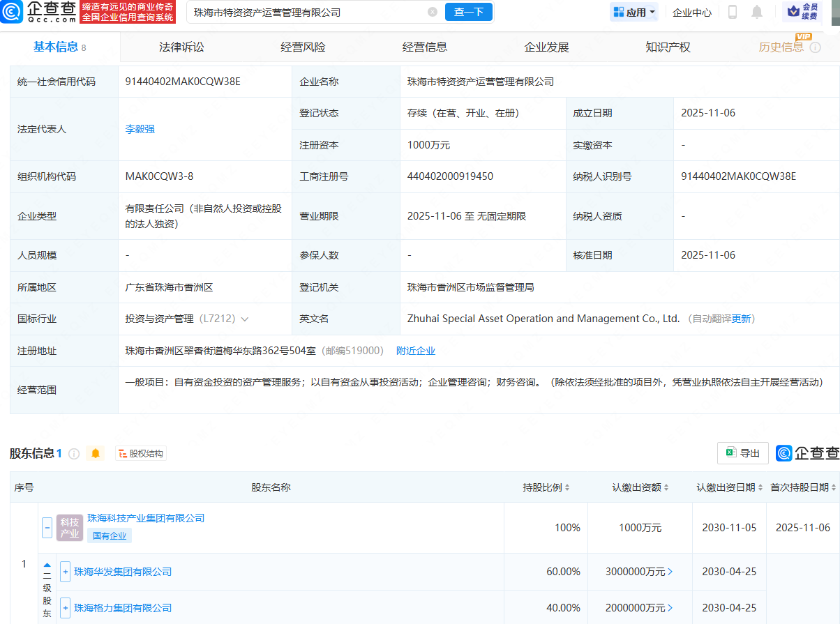Open the 股权结构 equity structure view
This screenshot has height=624, width=840.
coord(141,454)
